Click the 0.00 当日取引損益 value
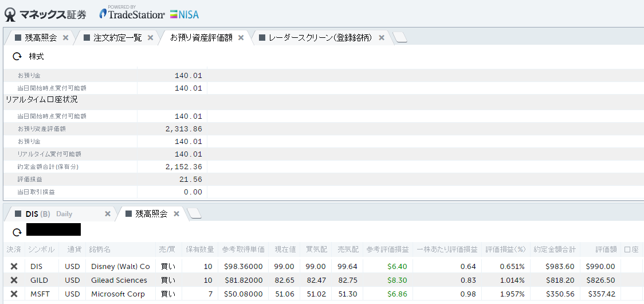This screenshot has height=304, width=644. point(193,192)
